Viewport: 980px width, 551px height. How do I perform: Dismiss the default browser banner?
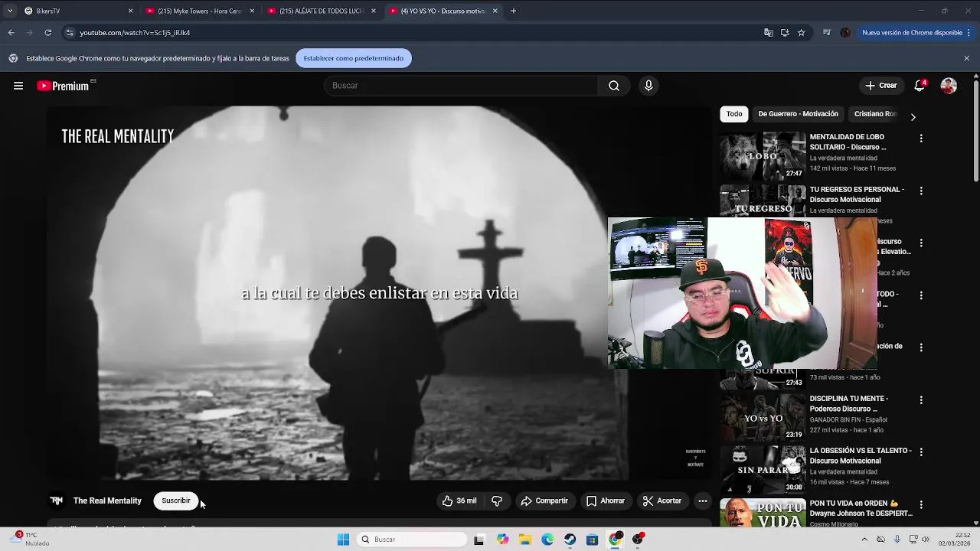966,58
